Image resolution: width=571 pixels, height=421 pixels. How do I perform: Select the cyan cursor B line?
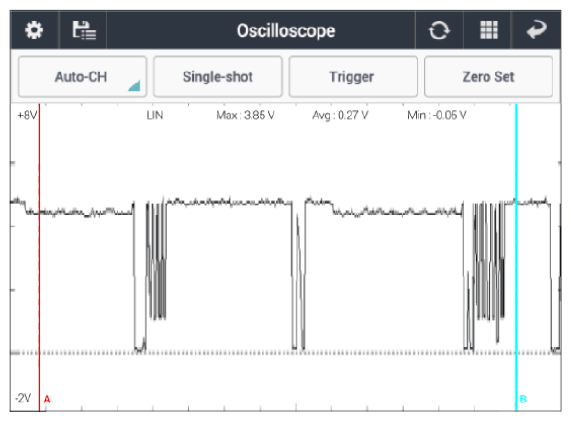[516, 255]
